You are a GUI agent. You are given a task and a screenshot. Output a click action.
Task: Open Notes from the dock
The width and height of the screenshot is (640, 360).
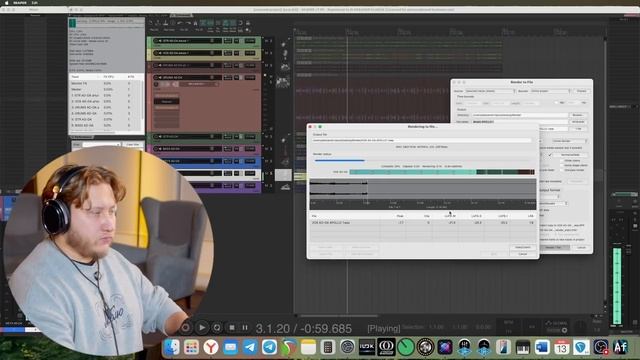pos(309,347)
